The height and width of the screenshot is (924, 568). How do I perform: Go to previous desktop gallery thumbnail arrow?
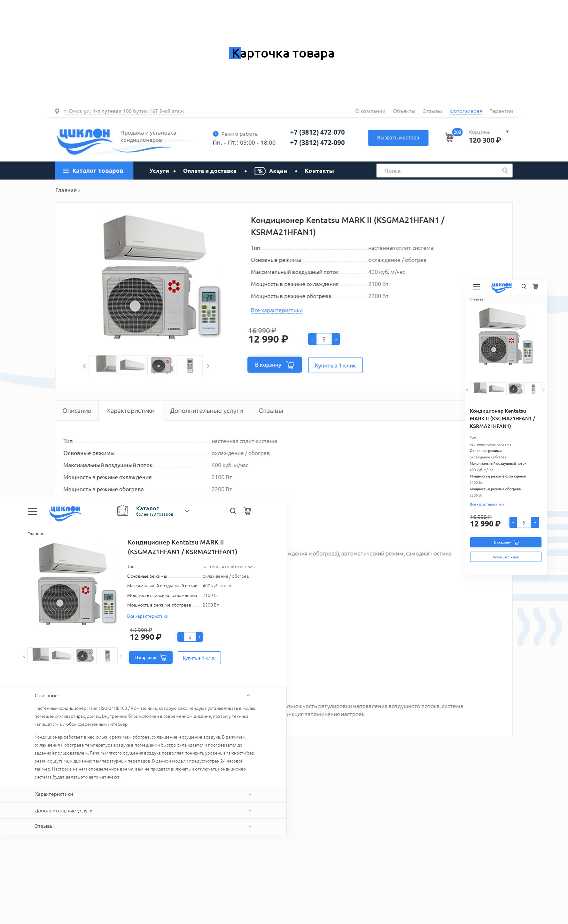(x=84, y=366)
